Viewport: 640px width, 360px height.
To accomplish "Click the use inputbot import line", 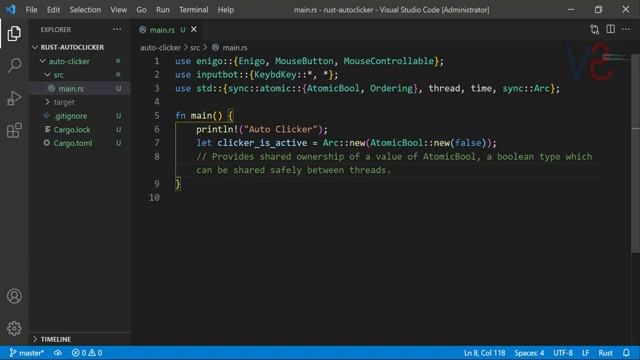I will click(257, 75).
